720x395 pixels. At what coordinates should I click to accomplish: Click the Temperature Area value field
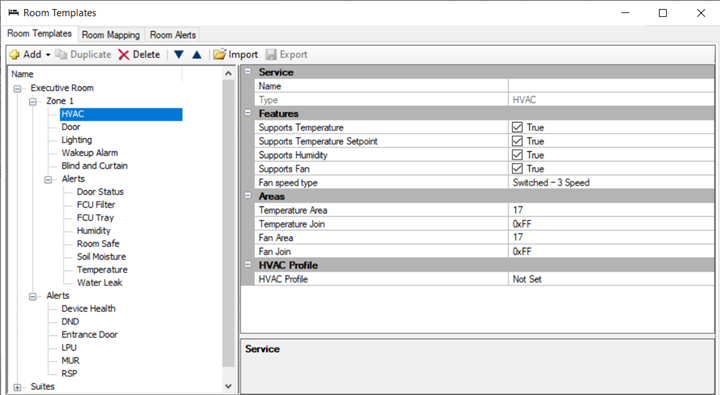pos(611,210)
